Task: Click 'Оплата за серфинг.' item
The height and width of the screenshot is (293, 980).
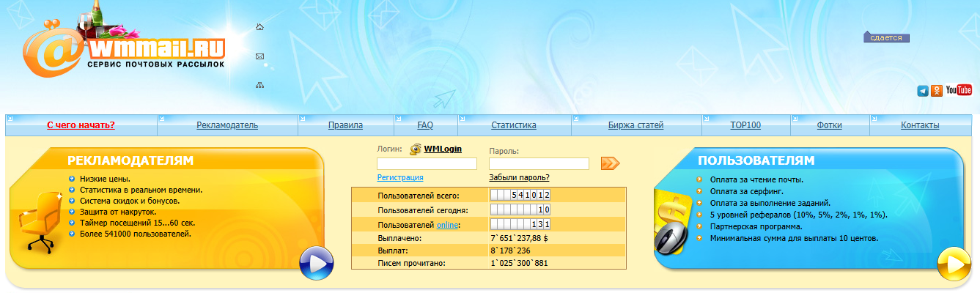Action: 745,191
